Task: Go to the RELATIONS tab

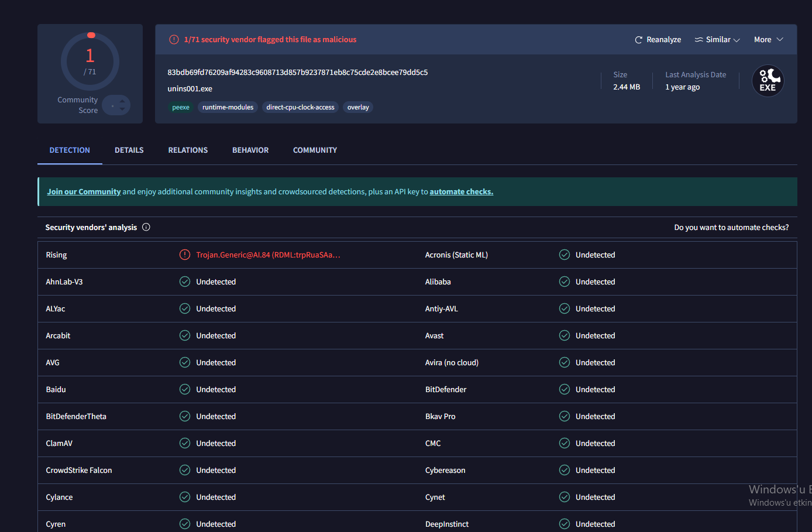Action: coord(188,150)
